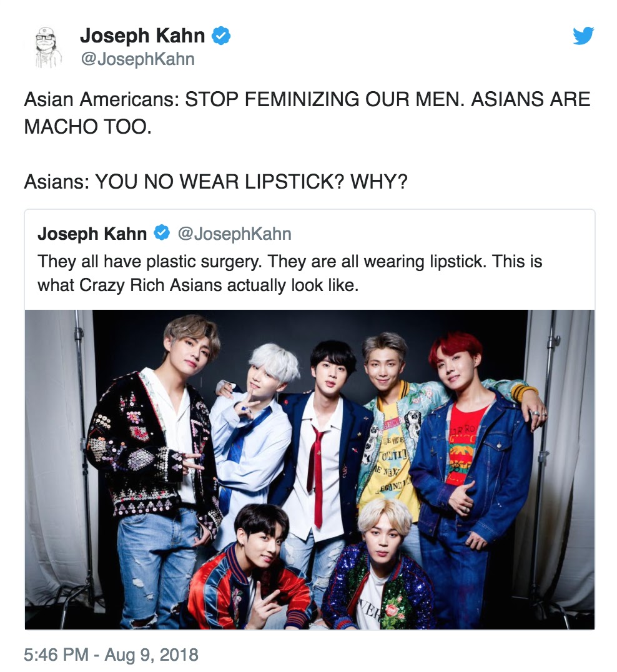Click the "YOU NO WEAR LIPSTICK? WHY?" line
The image size is (617, 672).
(215, 181)
